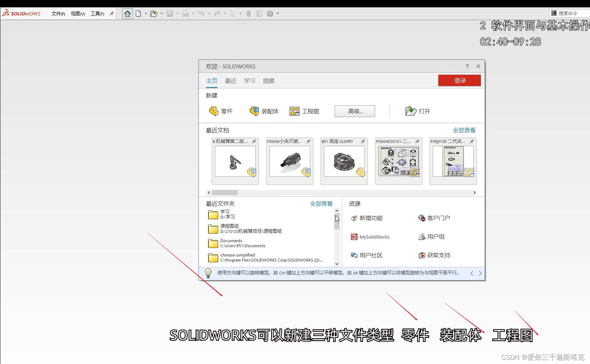The width and height of the screenshot is (590, 364).
Task: Open the chinese-simplified recent folder
Action: pos(265,258)
